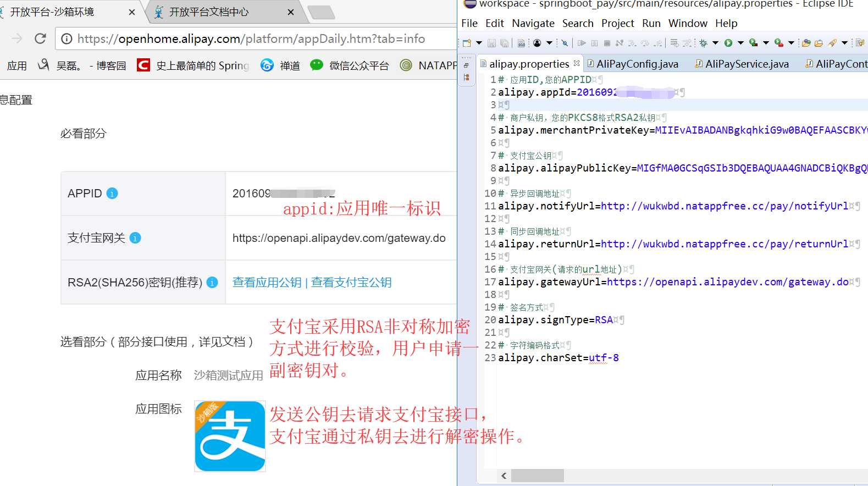Image resolution: width=868 pixels, height=486 pixels.
Task: Open the Help menu in Eclipse
Action: point(726,23)
